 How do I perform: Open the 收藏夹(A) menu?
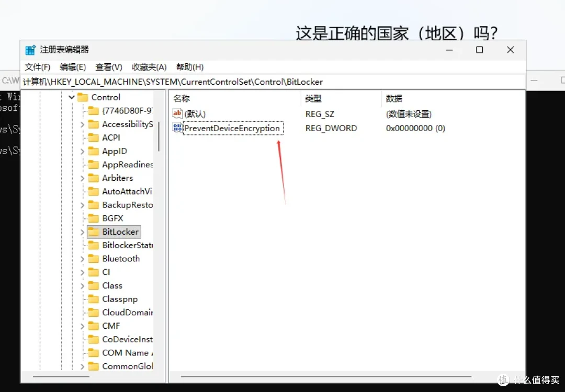click(149, 67)
